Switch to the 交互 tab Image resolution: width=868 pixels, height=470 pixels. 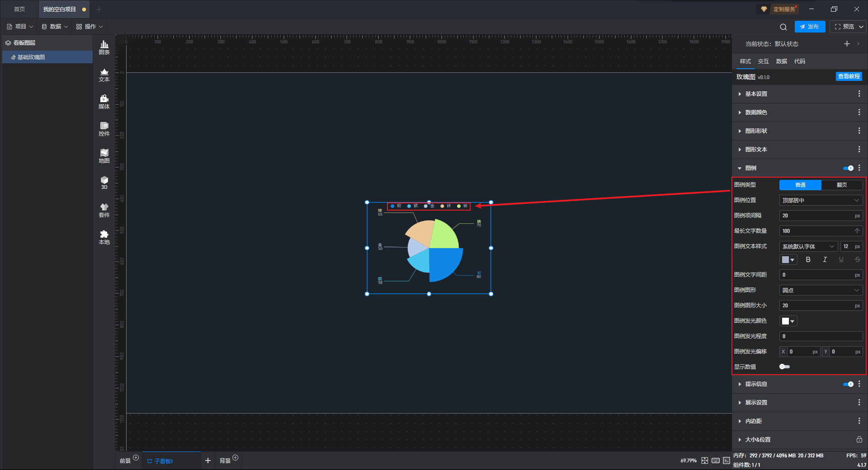[x=763, y=61]
